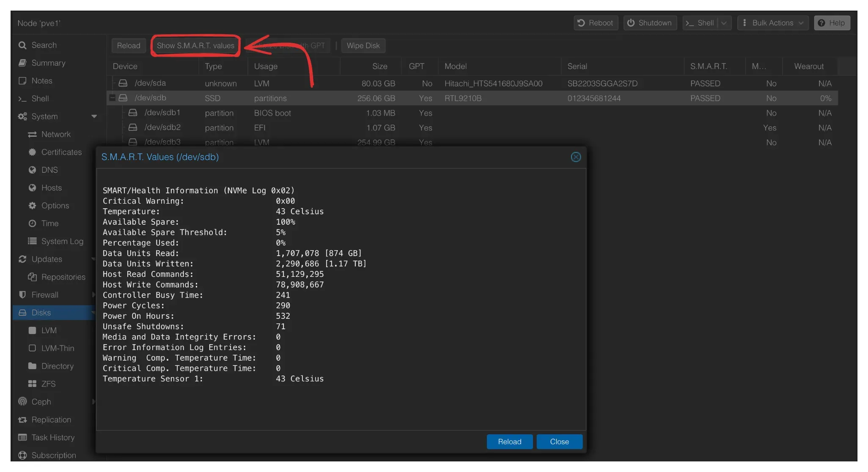868x472 pixels.
Task: Click the Reload button in SMART dialog
Action: click(x=509, y=442)
